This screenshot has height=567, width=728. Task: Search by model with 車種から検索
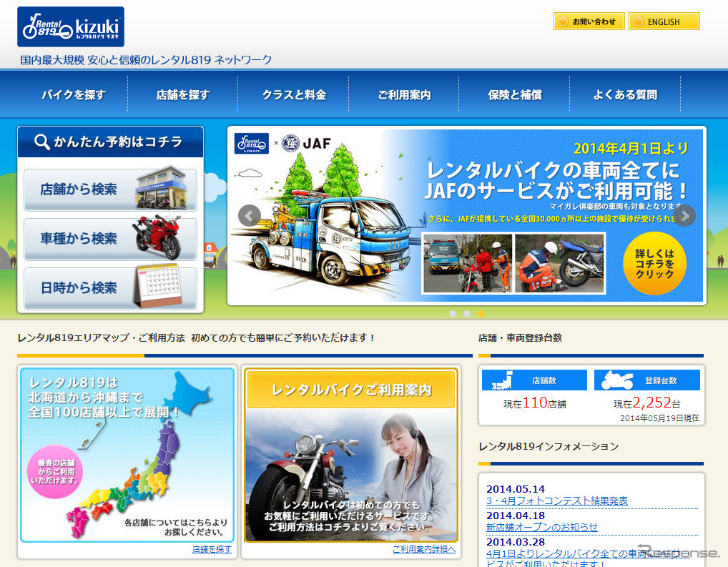pos(111,239)
